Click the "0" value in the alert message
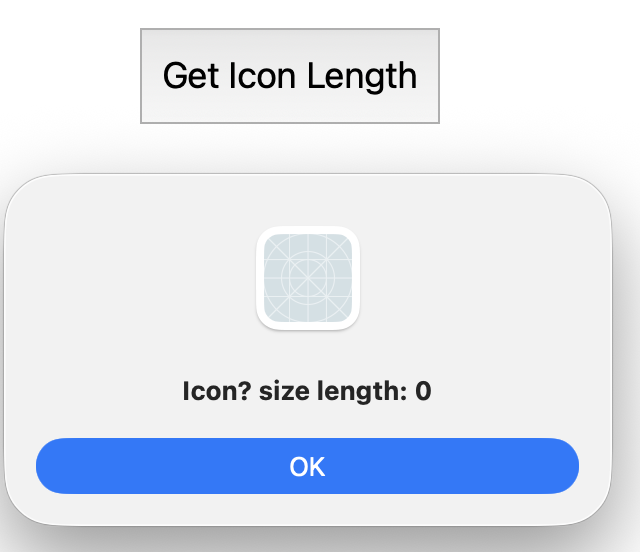The height and width of the screenshot is (552, 640). [x=423, y=391]
